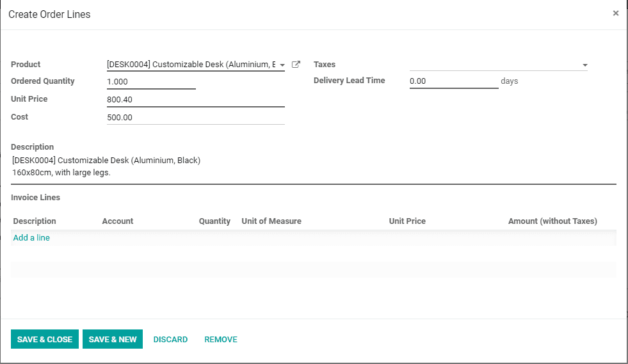Image resolution: width=628 pixels, height=364 pixels.
Task: Edit the Description text area
Action: pos(314,166)
